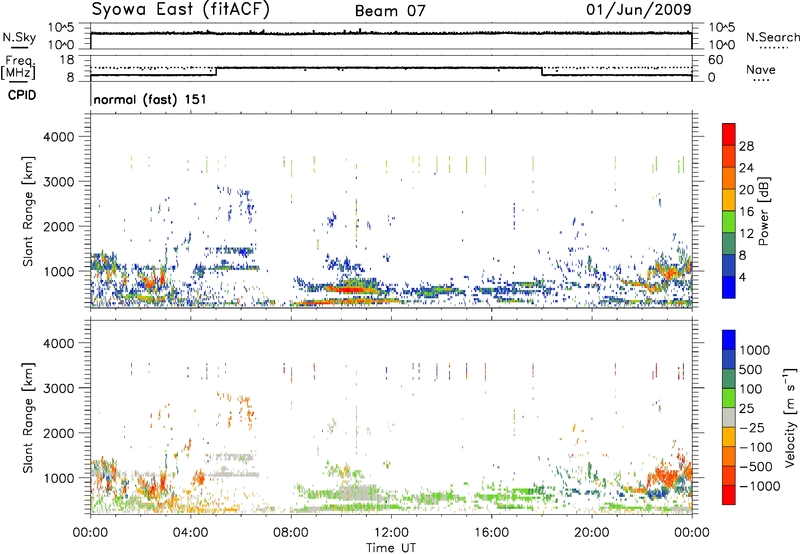Pick the orange Power segment between 20 and 24

(x=729, y=178)
